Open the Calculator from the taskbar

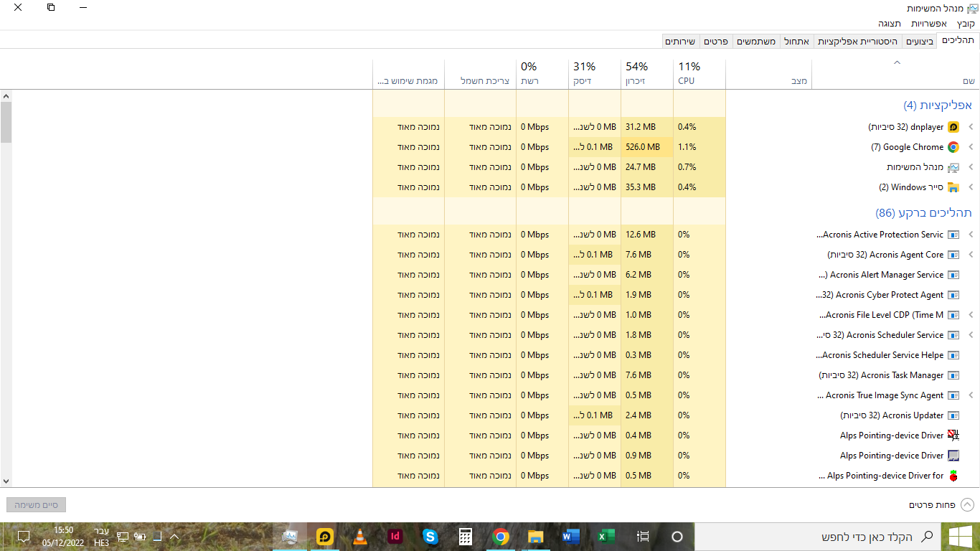pos(466,537)
